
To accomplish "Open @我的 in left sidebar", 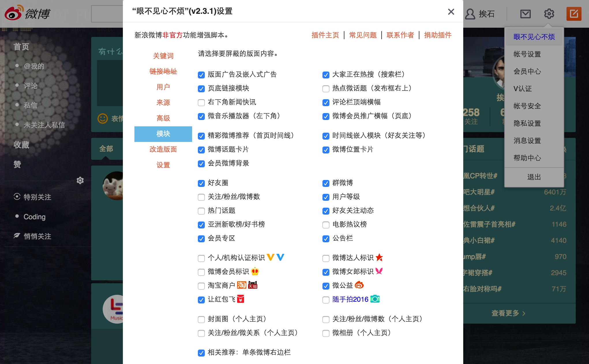I will pyautogui.click(x=34, y=66).
